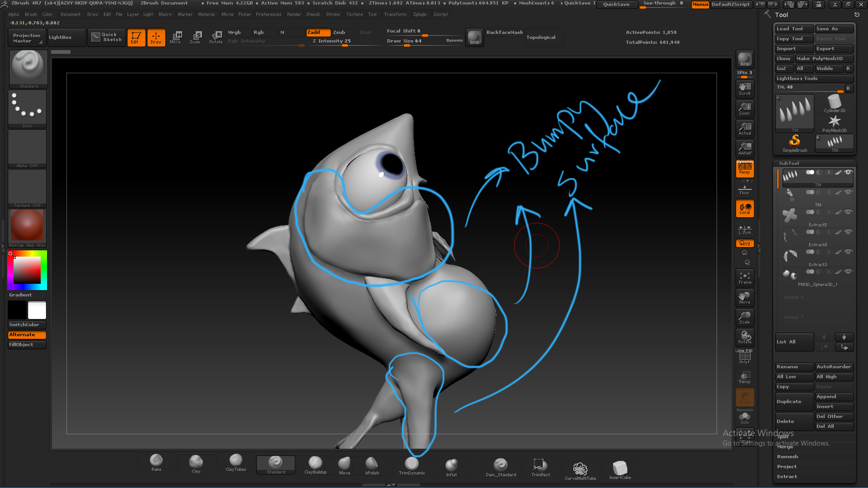Select the CurveMultiTube brush
The height and width of the screenshot is (488, 868).
click(x=580, y=471)
